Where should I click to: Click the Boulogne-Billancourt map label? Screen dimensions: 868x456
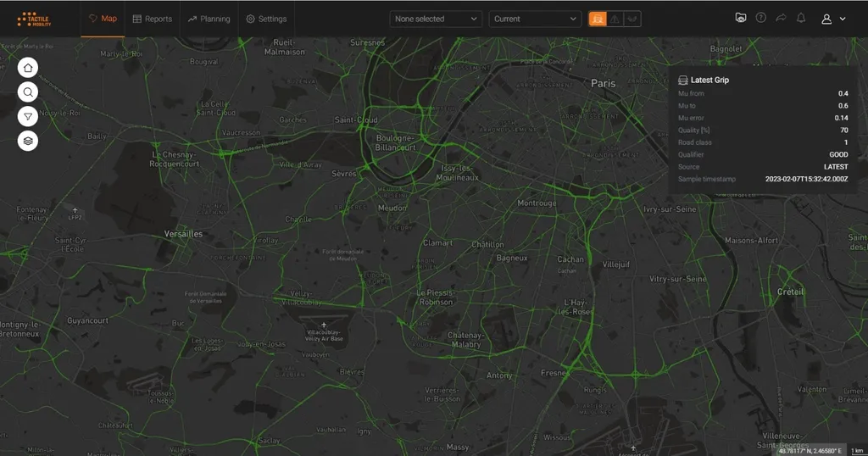pyautogui.click(x=395, y=142)
